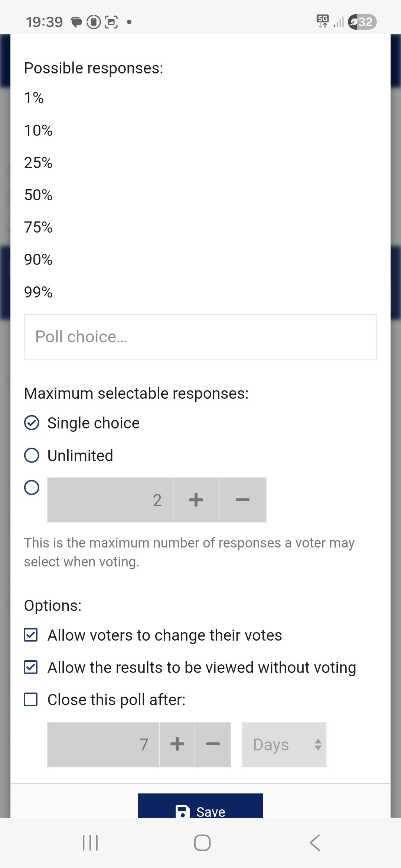Click the close-after duration number field
Viewport: 401px width, 868px height.
click(x=103, y=744)
